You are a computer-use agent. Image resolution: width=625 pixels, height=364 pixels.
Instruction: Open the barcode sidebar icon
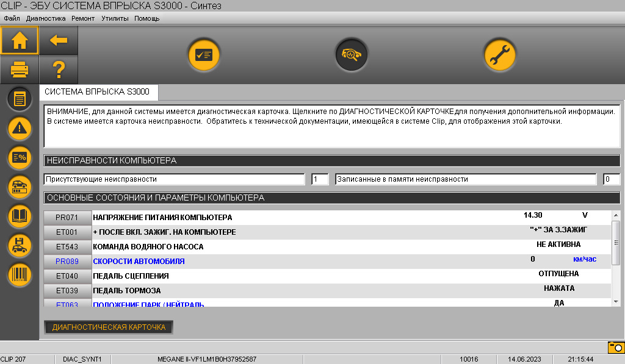tap(20, 275)
